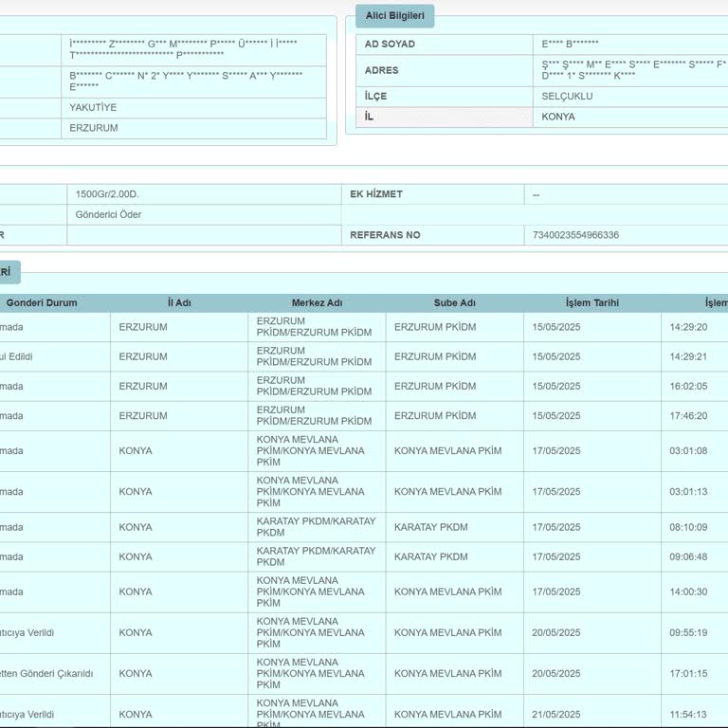
Task: Select the reference number 734002355496​6336
Action: 575,235
